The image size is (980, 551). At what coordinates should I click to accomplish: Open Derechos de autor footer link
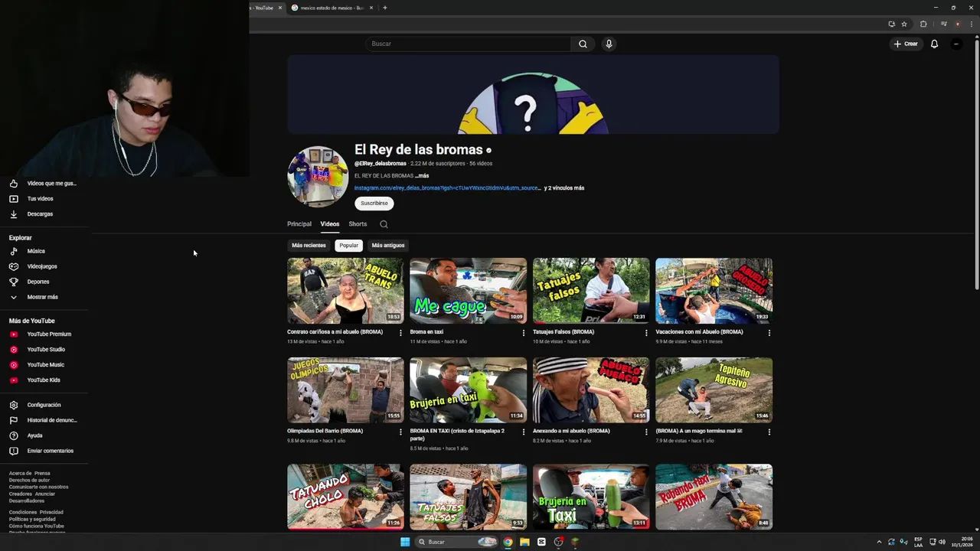pos(29,480)
